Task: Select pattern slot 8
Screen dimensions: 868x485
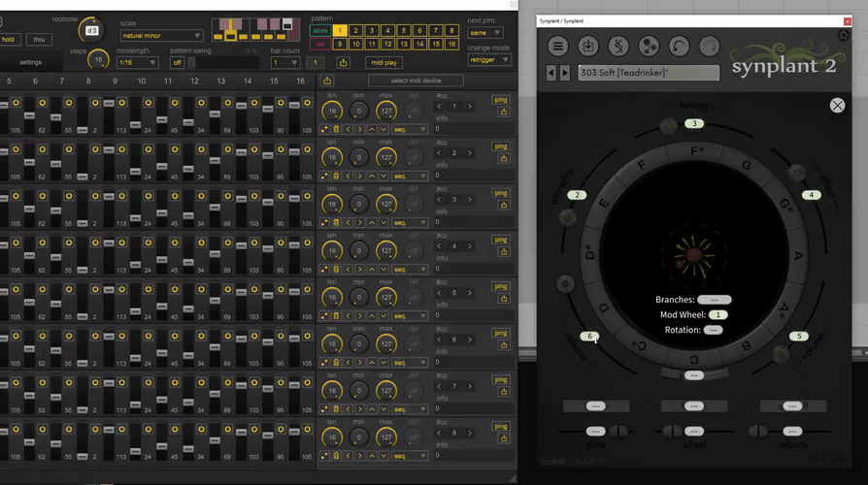Action: click(451, 31)
